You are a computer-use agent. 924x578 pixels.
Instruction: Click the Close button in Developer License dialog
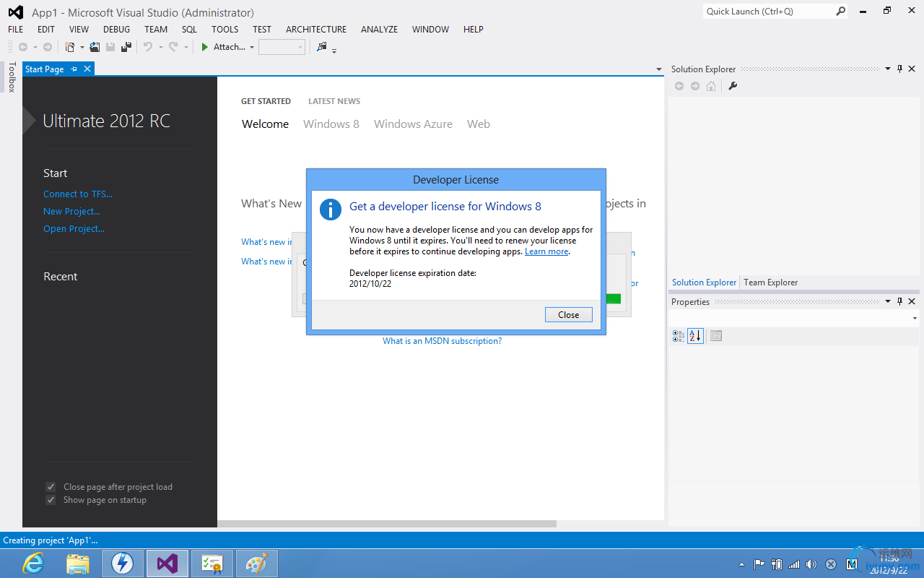(569, 315)
